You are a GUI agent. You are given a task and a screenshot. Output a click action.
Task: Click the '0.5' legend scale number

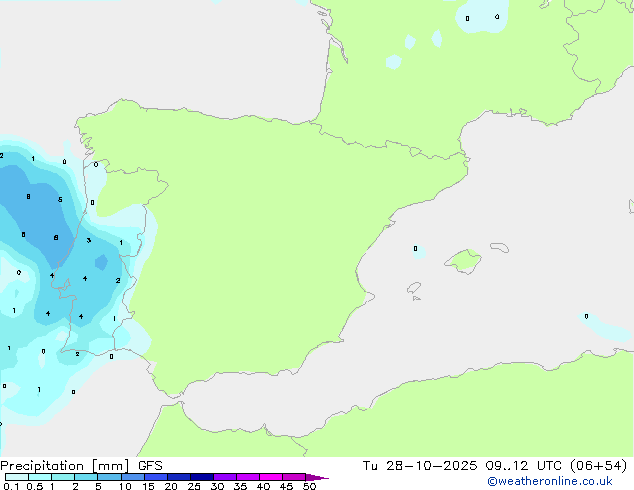(35, 486)
